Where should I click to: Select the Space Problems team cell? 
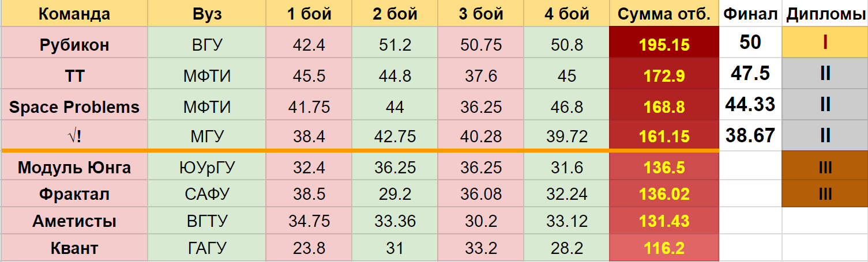pyautogui.click(x=74, y=107)
